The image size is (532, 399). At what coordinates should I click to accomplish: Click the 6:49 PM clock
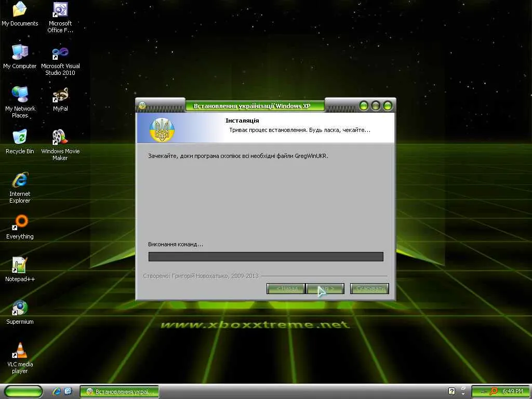(513, 392)
